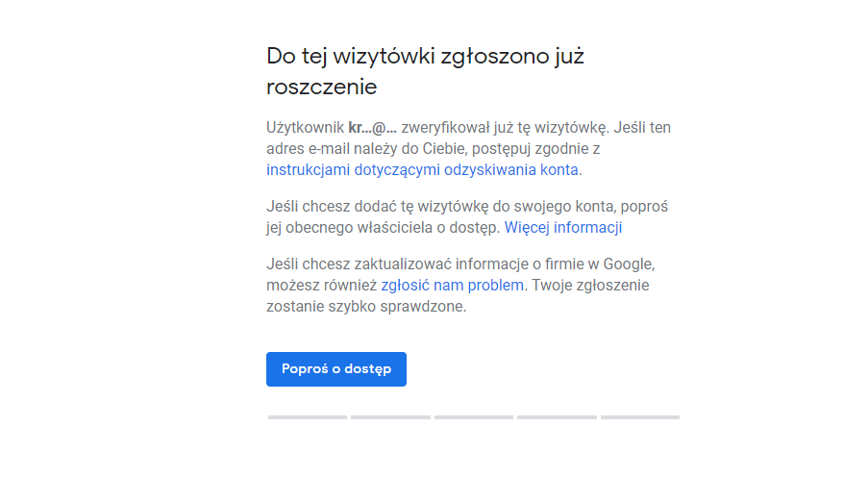The image size is (868, 477).
Task: Click the Poproś o dostęp button
Action: (x=335, y=369)
